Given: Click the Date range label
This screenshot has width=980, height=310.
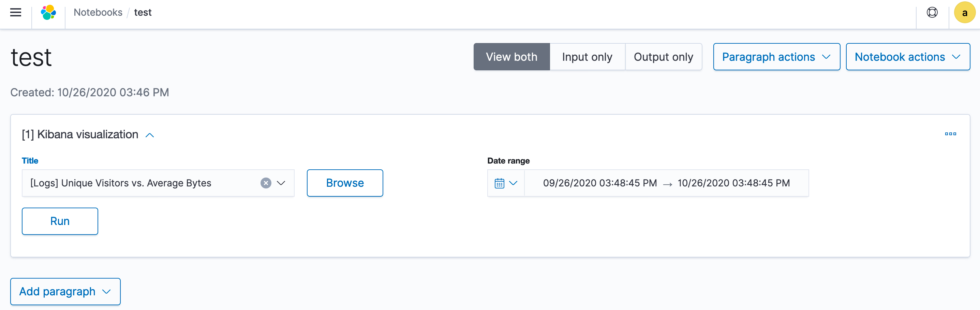Looking at the screenshot, I should (x=508, y=161).
